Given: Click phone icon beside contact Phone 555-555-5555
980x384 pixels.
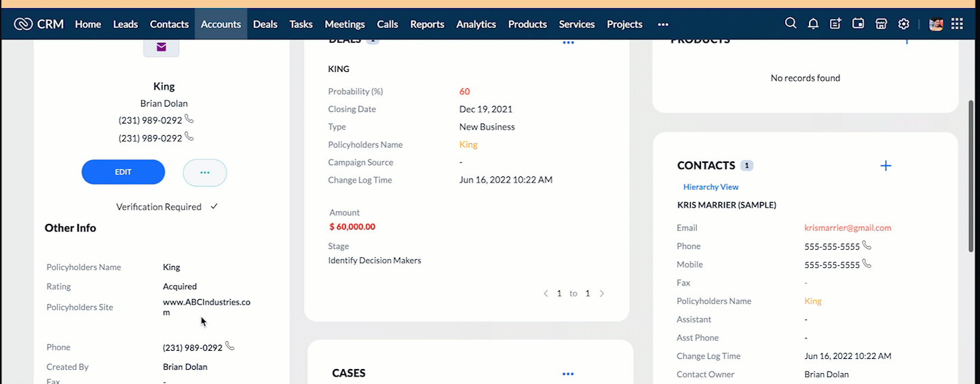Looking at the screenshot, I should [867, 246].
